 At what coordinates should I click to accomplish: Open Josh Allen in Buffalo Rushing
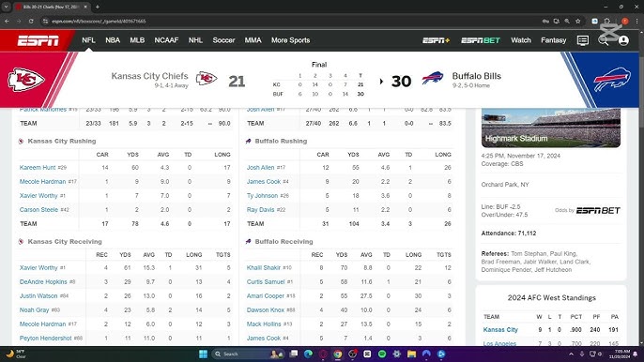coord(260,168)
